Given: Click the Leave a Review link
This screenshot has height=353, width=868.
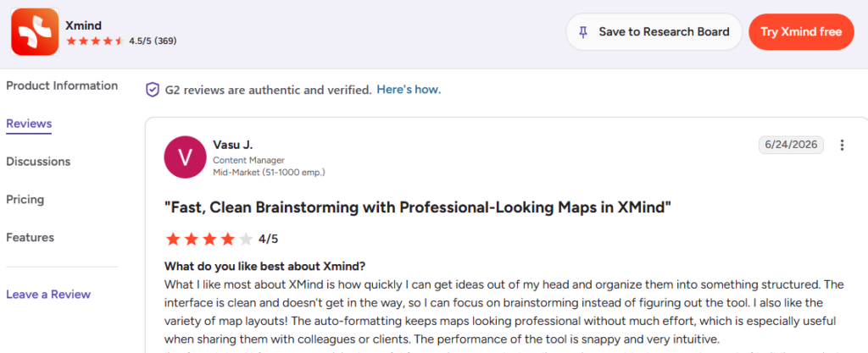Looking at the screenshot, I should point(48,295).
